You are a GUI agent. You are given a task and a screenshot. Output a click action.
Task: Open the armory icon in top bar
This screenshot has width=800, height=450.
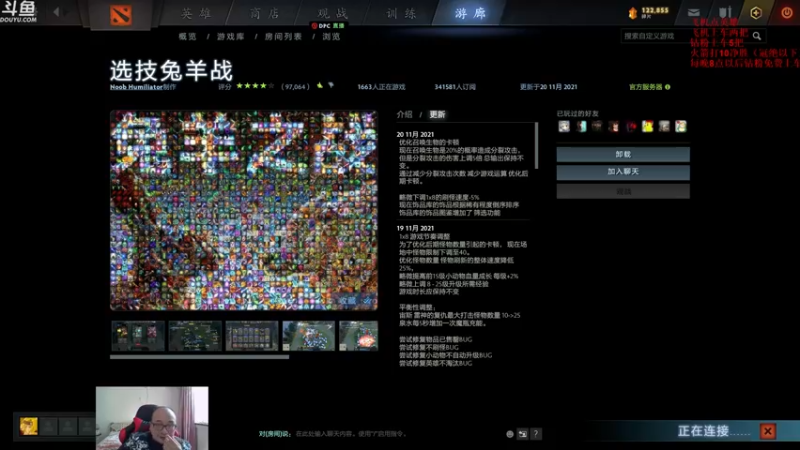point(725,13)
